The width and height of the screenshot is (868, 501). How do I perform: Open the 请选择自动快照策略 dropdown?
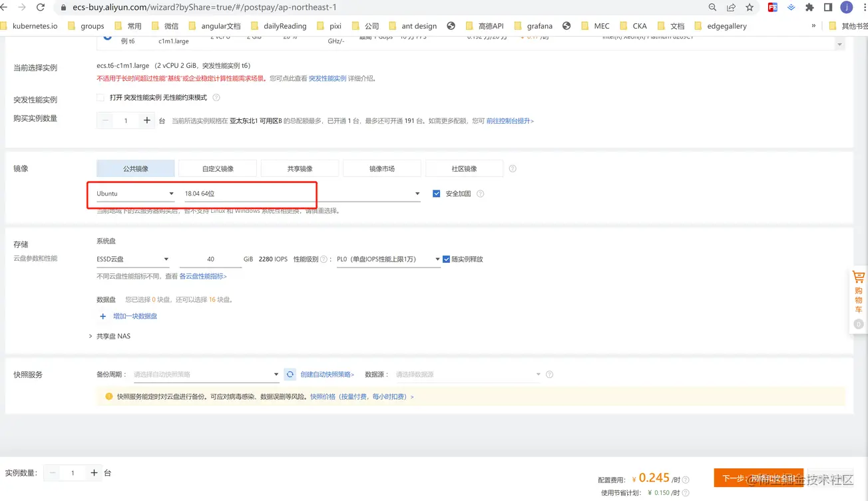point(206,375)
